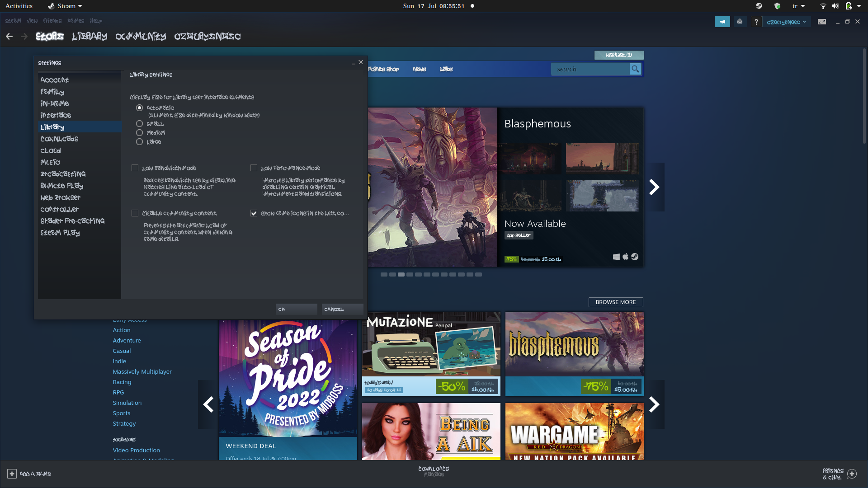The image size is (868, 488).
Task: Open the Wishlist (2) button
Action: (x=619, y=55)
